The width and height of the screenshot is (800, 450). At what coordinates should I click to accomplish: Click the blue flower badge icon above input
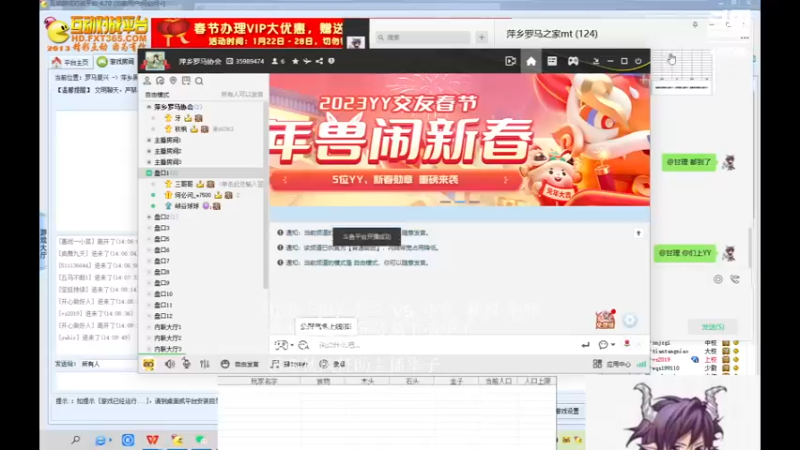point(630,320)
